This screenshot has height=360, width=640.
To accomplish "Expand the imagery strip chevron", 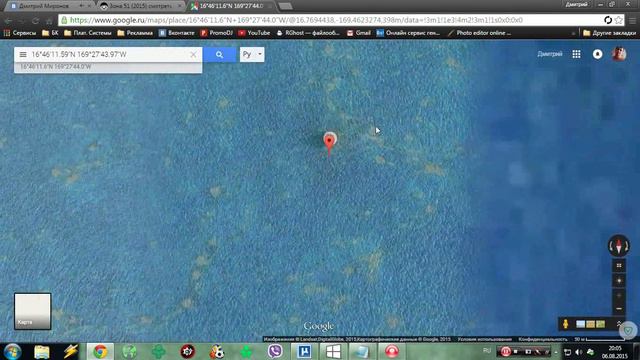I will point(618,323).
